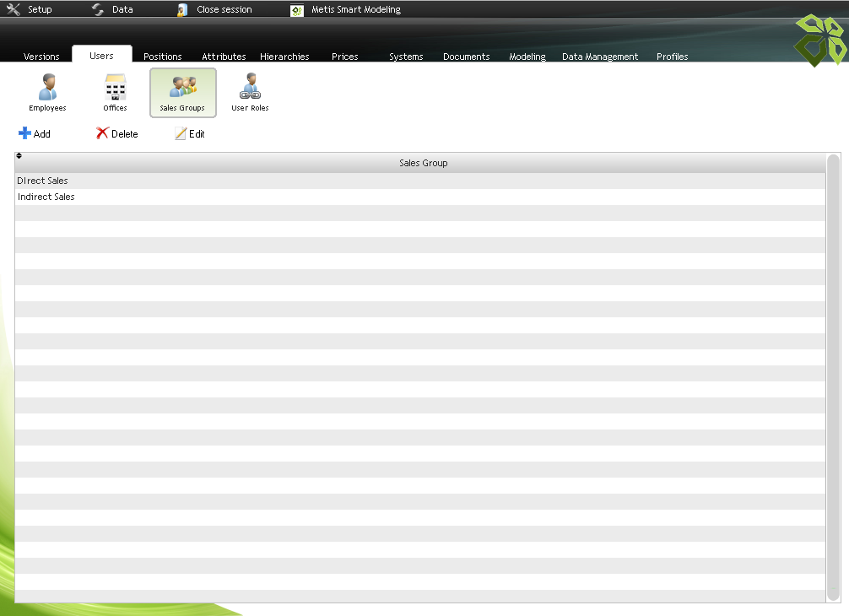Open the Hierarchies tab
This screenshot has width=849, height=616.
click(x=284, y=57)
